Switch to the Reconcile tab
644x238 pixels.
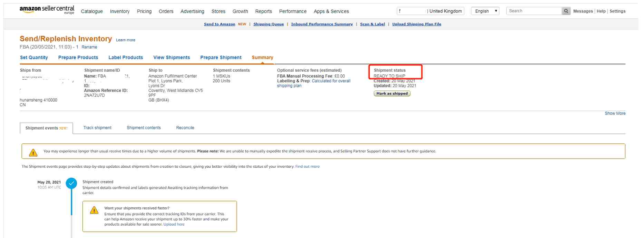(x=185, y=128)
